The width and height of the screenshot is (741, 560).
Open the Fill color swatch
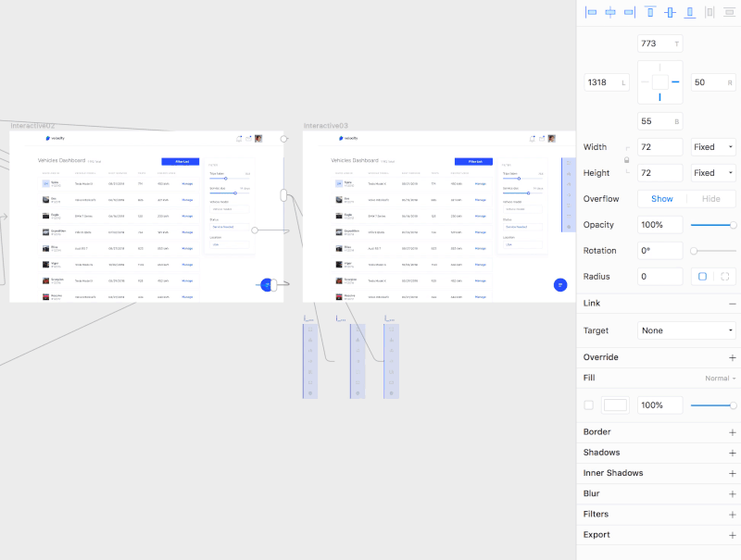coord(615,405)
